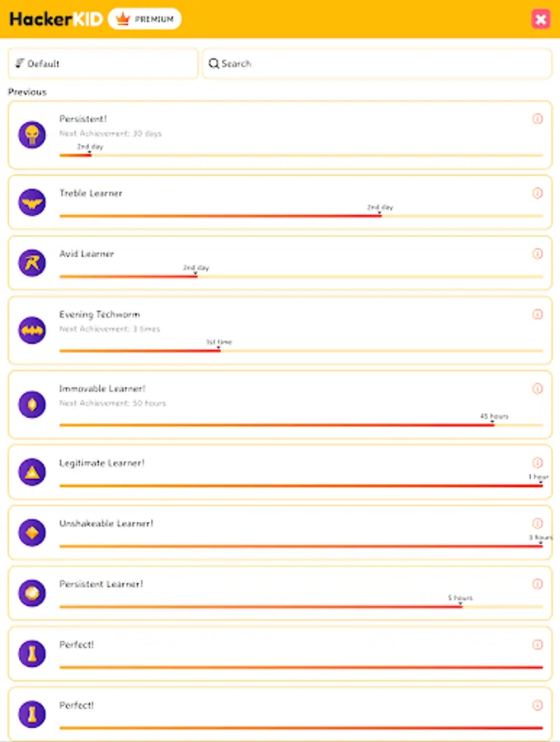Close the achievements panel with X

tap(541, 19)
